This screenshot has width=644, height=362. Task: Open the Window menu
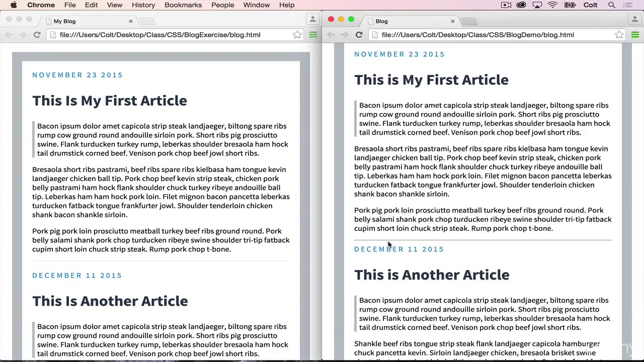(x=257, y=5)
